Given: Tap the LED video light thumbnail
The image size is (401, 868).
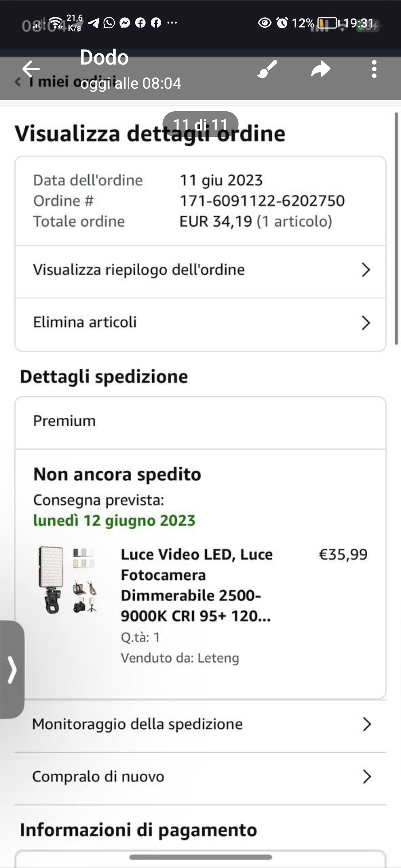Looking at the screenshot, I should point(68,580).
